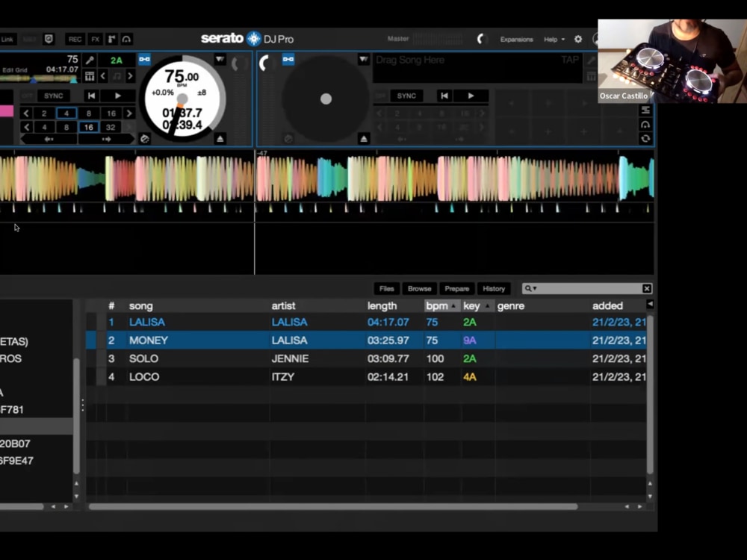This screenshot has width=747, height=560.
Task: Beat jump backward on left deck
Action: tap(49, 139)
